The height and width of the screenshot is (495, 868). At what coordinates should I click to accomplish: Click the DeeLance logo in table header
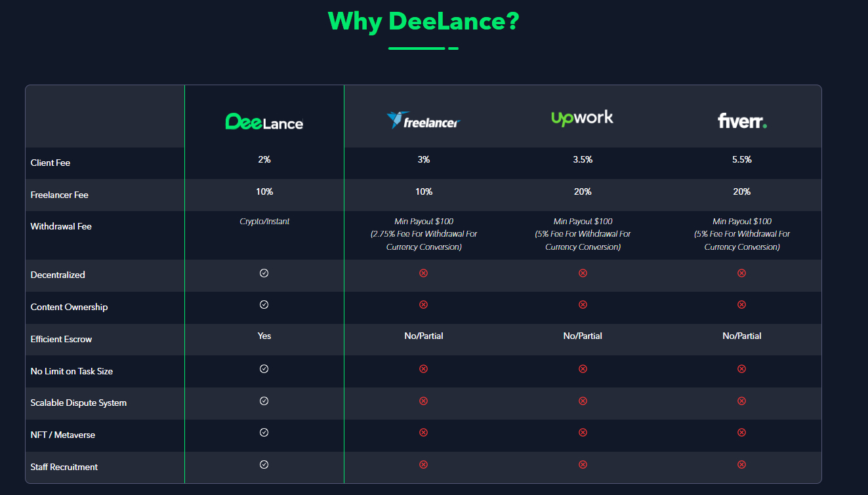(264, 121)
